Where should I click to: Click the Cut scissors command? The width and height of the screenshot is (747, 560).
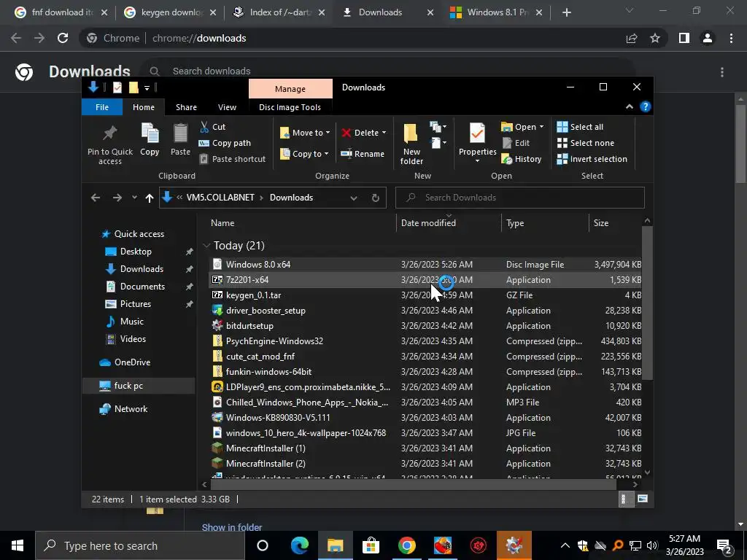click(x=212, y=127)
